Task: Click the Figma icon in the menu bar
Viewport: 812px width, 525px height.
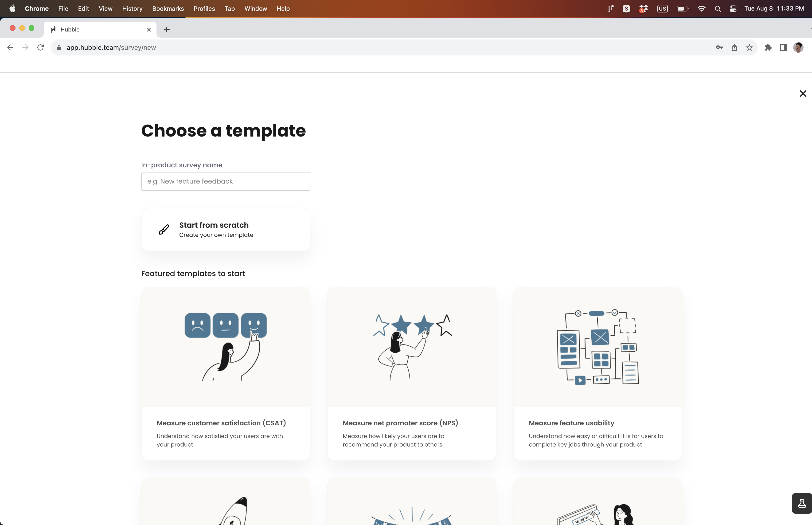Action: pyautogui.click(x=610, y=8)
